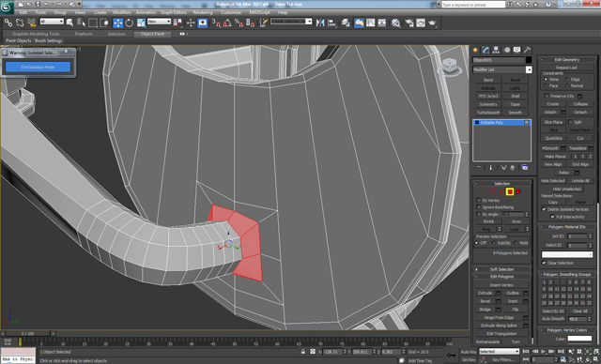Open the Material Editor icon
Viewport: 601px width, 364px height.
coord(395,23)
